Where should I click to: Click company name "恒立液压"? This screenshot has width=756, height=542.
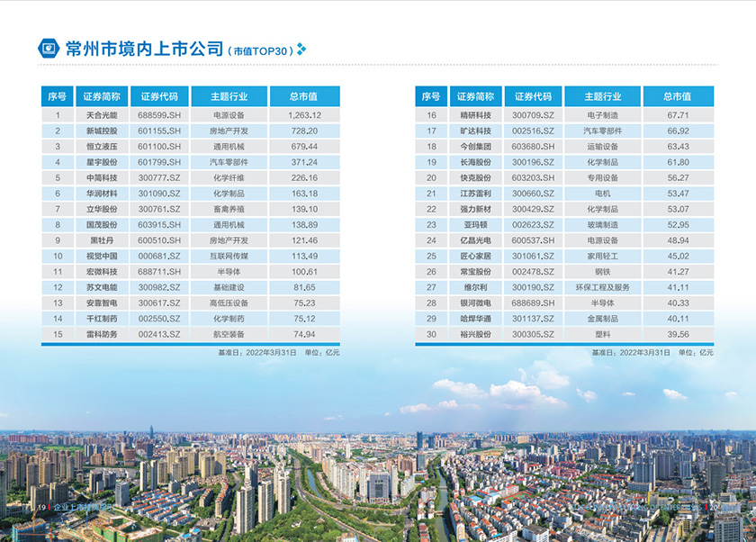(x=102, y=147)
